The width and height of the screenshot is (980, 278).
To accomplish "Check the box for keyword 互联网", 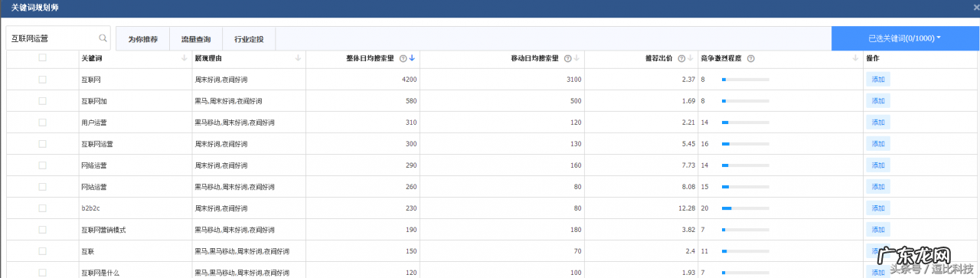I will (42, 79).
